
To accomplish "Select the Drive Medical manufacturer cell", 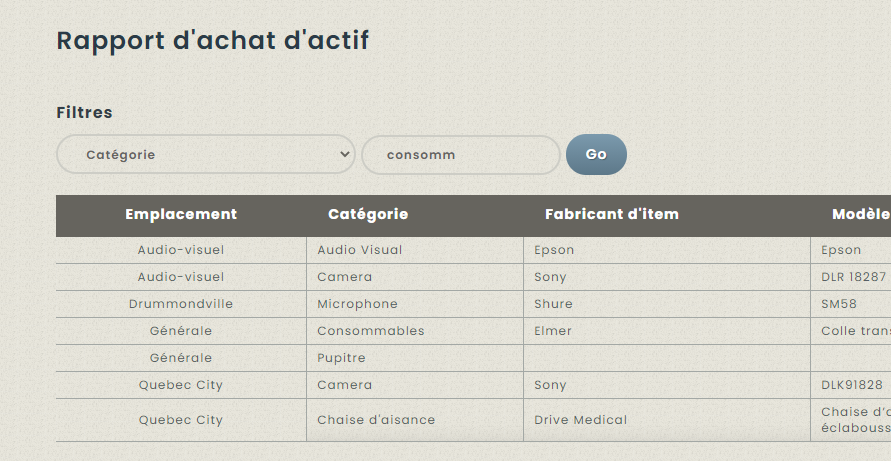I will 580,420.
